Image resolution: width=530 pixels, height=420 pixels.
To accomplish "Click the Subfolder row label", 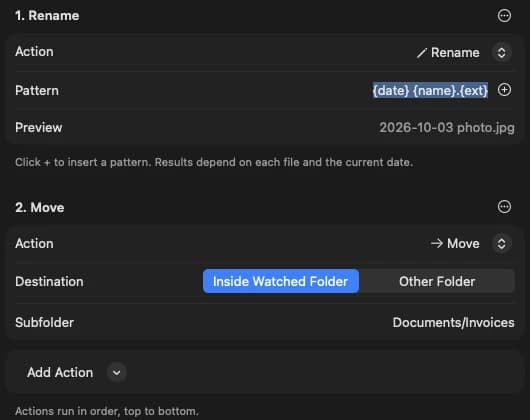I will 44,323.
